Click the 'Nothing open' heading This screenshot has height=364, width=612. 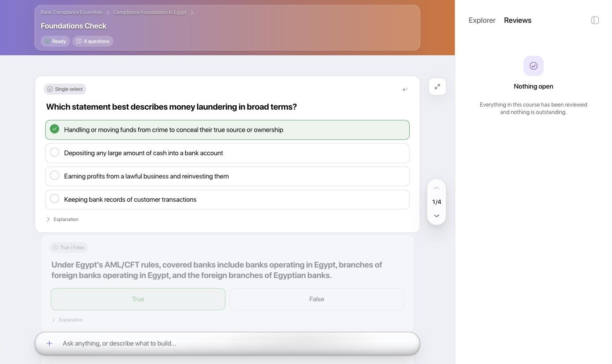click(x=533, y=86)
